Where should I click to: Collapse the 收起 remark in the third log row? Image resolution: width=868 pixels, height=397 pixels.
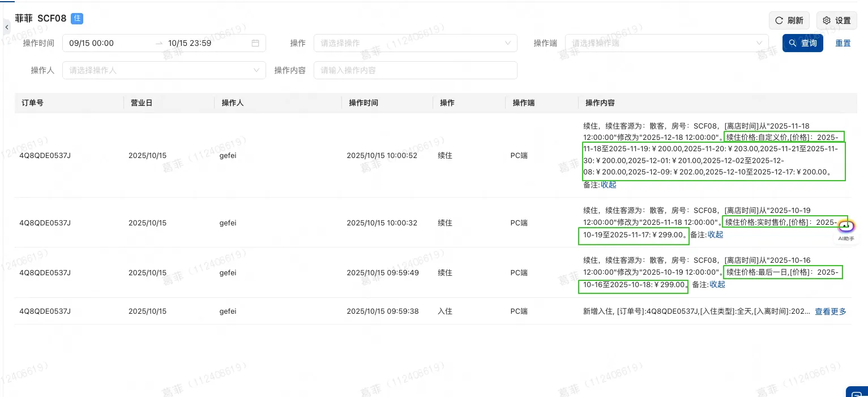pyautogui.click(x=717, y=284)
